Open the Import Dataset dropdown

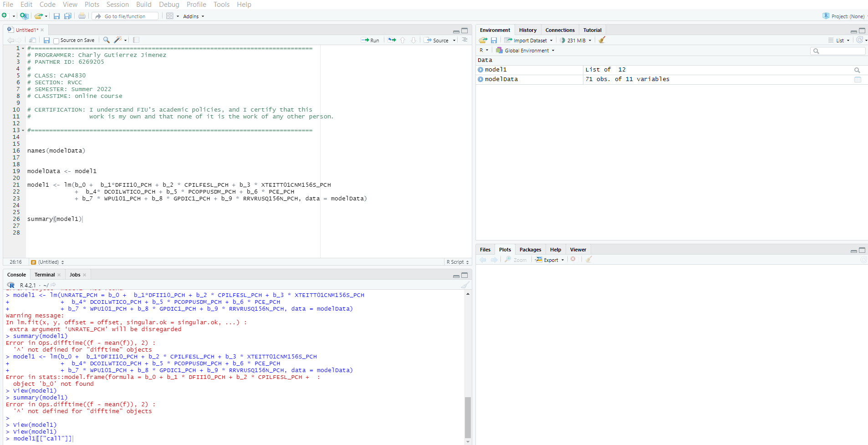(528, 40)
